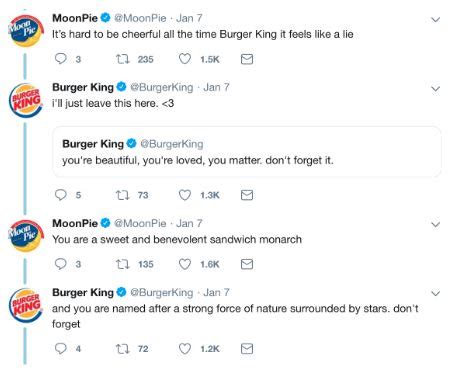Viewport: 457px width, 370px height.
Task: Open the MoonPie profile picture at top
Action: (26, 31)
